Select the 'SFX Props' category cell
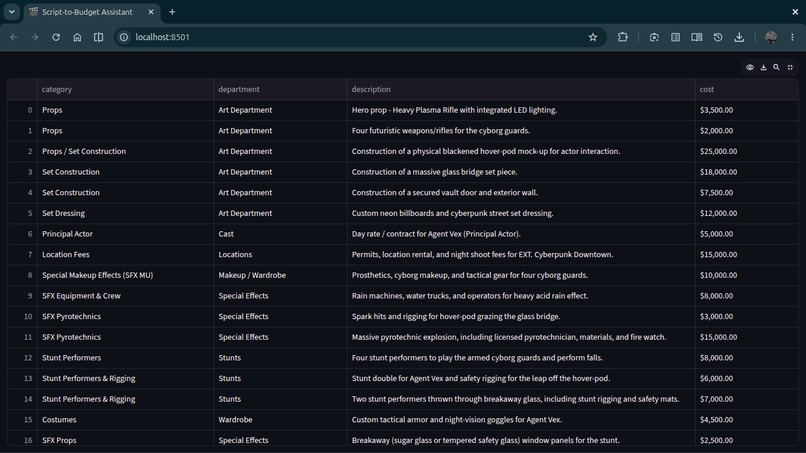Screen dimensions: 806x453 coord(125,440)
